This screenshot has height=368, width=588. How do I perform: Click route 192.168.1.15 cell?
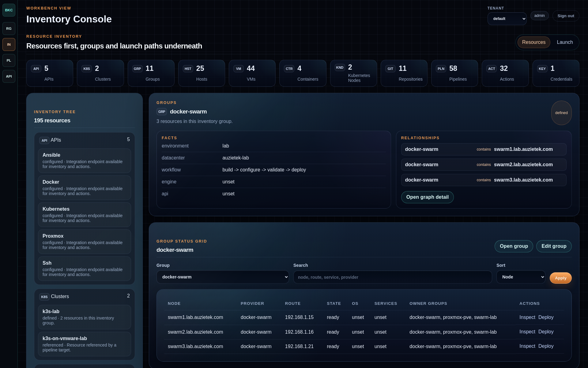tap(299, 317)
